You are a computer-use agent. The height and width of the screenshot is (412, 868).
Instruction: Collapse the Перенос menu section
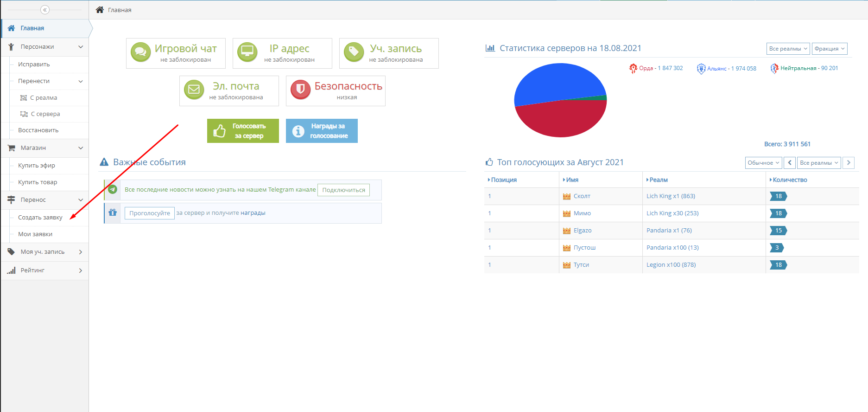coord(81,200)
